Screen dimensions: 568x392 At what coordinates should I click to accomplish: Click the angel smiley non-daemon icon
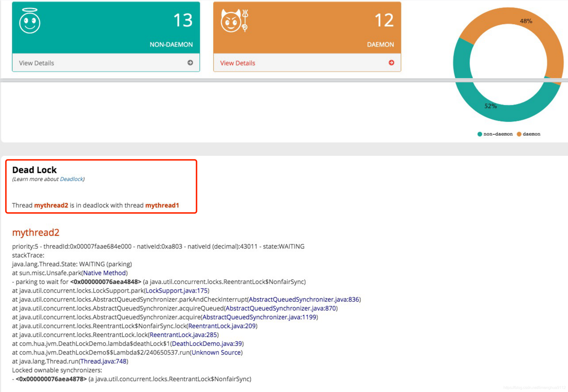(x=30, y=21)
